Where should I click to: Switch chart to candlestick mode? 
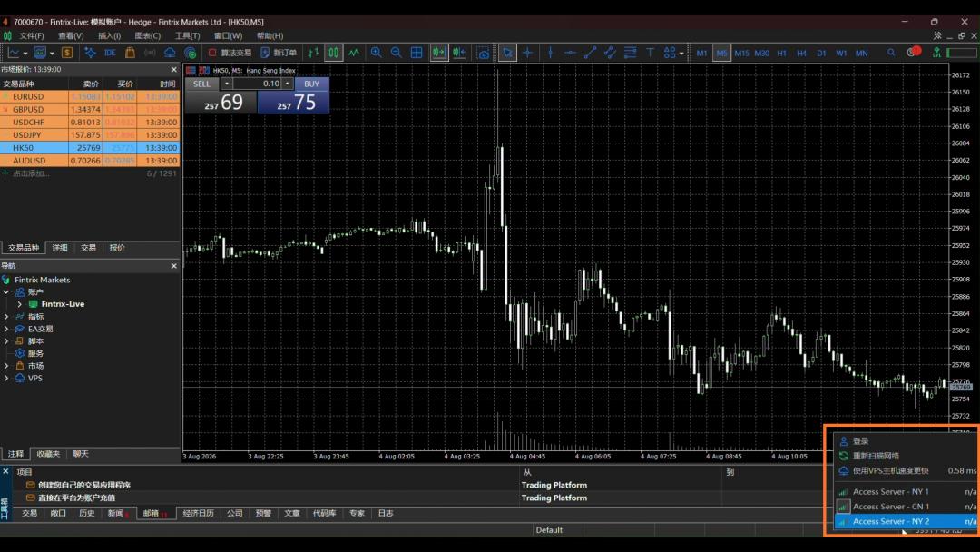pyautogui.click(x=333, y=54)
